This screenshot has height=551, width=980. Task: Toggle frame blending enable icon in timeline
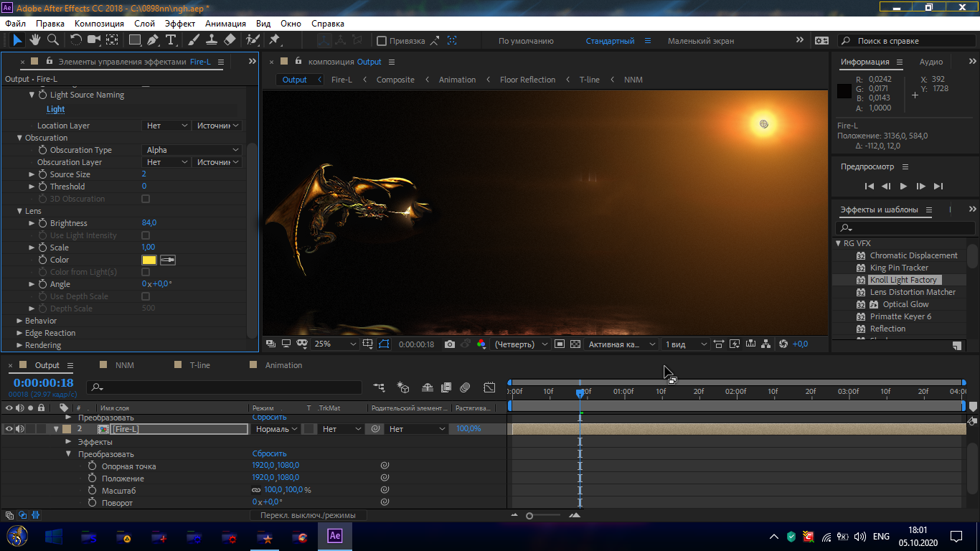point(446,387)
